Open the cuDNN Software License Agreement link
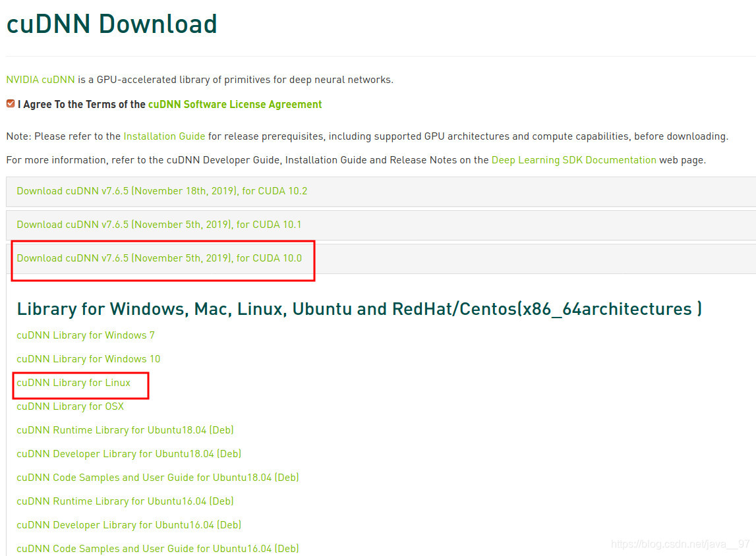Viewport: 756px width, 556px height. pos(235,105)
